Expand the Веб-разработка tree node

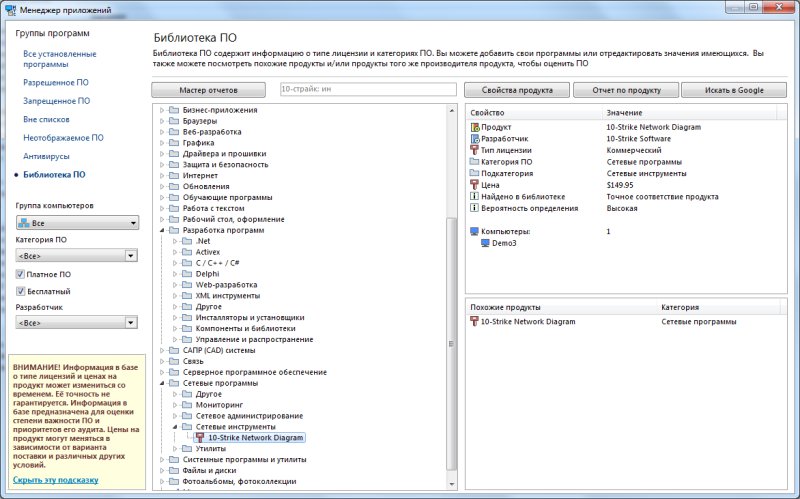click(x=162, y=132)
